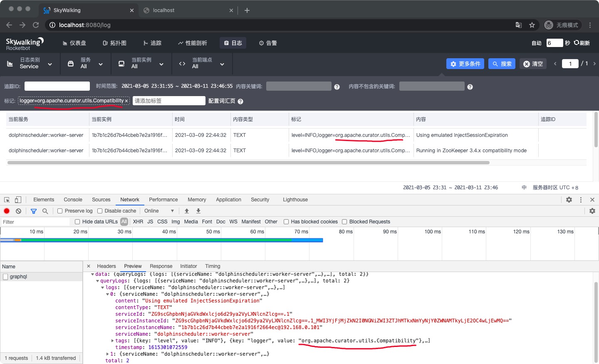
Task: Open 当前端点 All dropdown
Action: pyautogui.click(x=202, y=64)
